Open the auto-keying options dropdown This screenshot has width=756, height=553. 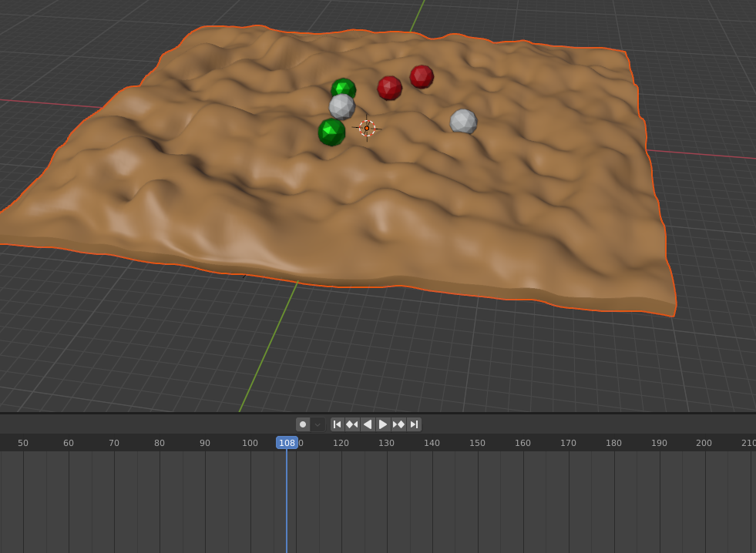point(316,424)
